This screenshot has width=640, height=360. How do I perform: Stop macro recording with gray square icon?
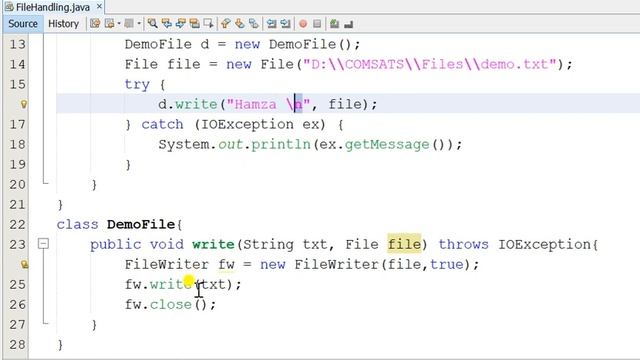pos(317,24)
